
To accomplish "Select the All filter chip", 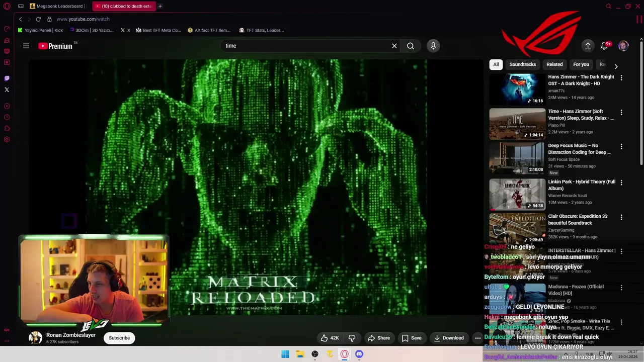I will coord(496,64).
